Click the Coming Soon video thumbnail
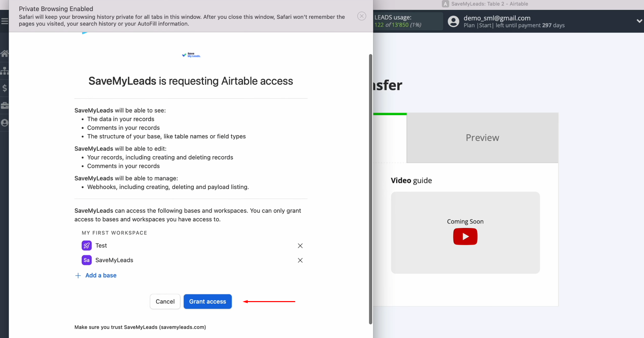 (x=465, y=232)
